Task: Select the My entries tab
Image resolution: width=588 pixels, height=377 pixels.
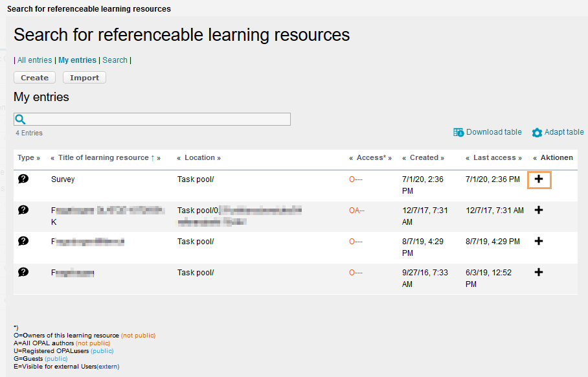Action: 77,60
